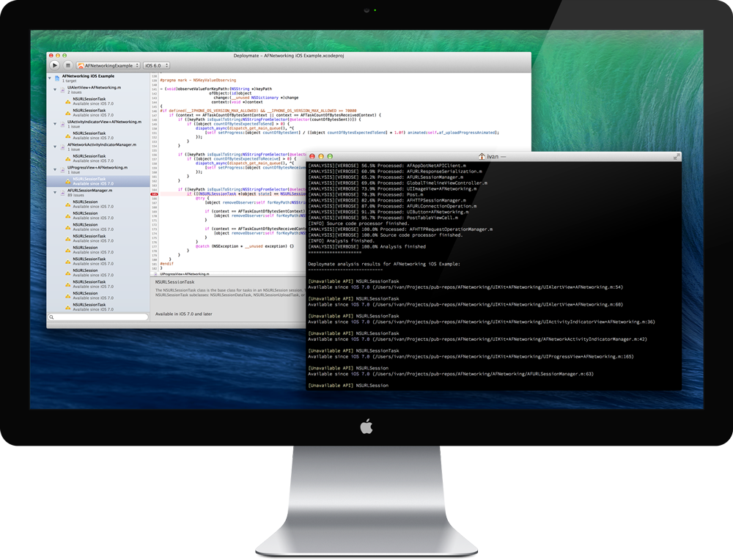The width and height of the screenshot is (733, 560).
Task: Collapse the UIActivityIndicatorView+AFNetworking.m issue group
Action: click(55, 124)
